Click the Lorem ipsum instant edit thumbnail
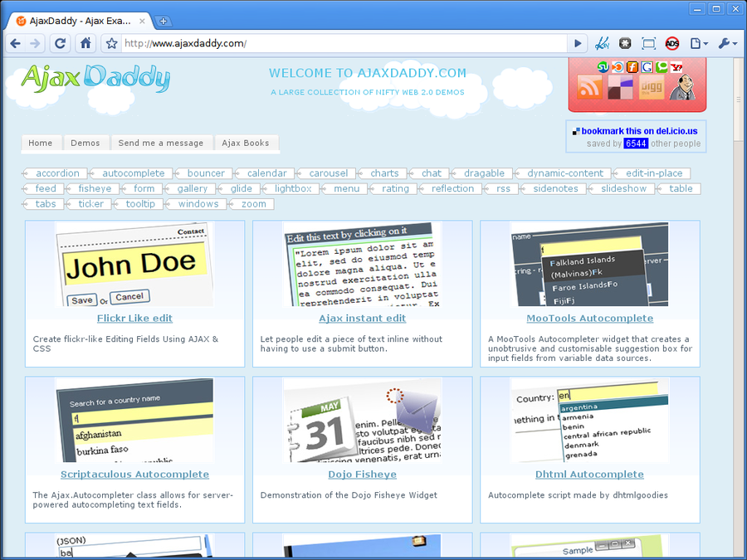 click(x=363, y=265)
